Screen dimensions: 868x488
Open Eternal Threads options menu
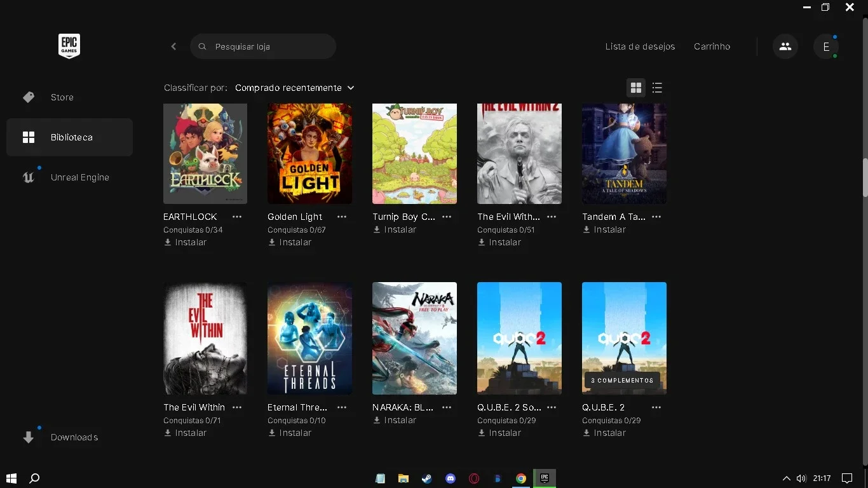342,407
